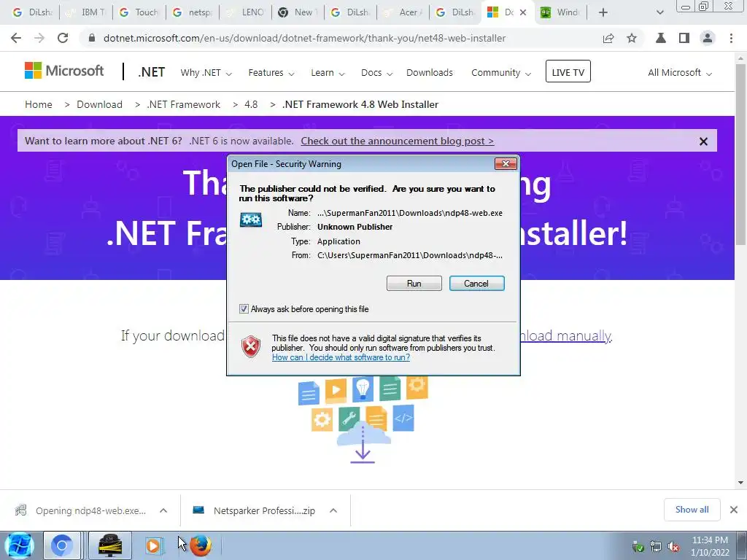This screenshot has width=747, height=560.
Task: Click the ndp48-web.exe download item
Action: tap(81, 510)
